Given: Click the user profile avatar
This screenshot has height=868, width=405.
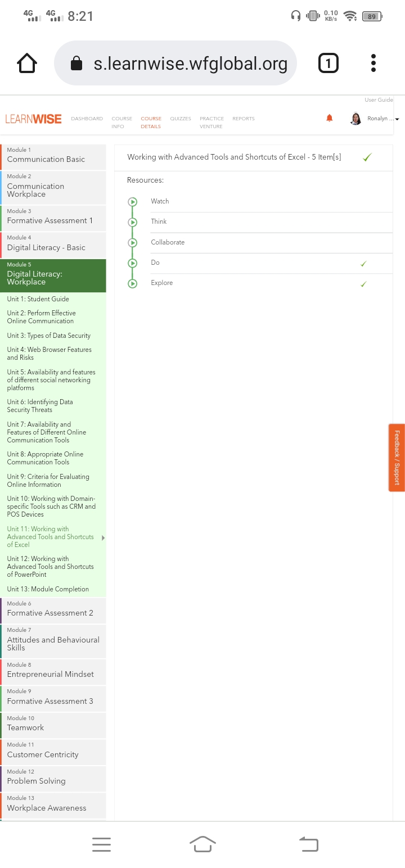Looking at the screenshot, I should 355,119.
